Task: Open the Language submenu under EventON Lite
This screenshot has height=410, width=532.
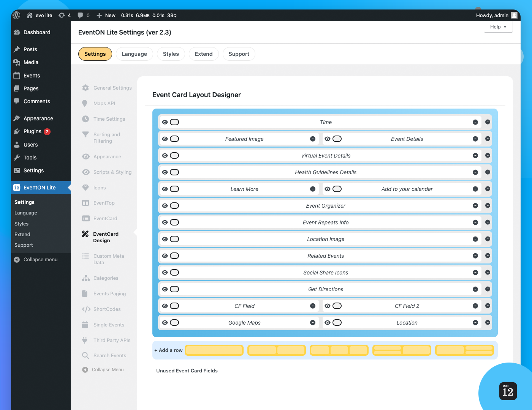Action: click(x=26, y=213)
